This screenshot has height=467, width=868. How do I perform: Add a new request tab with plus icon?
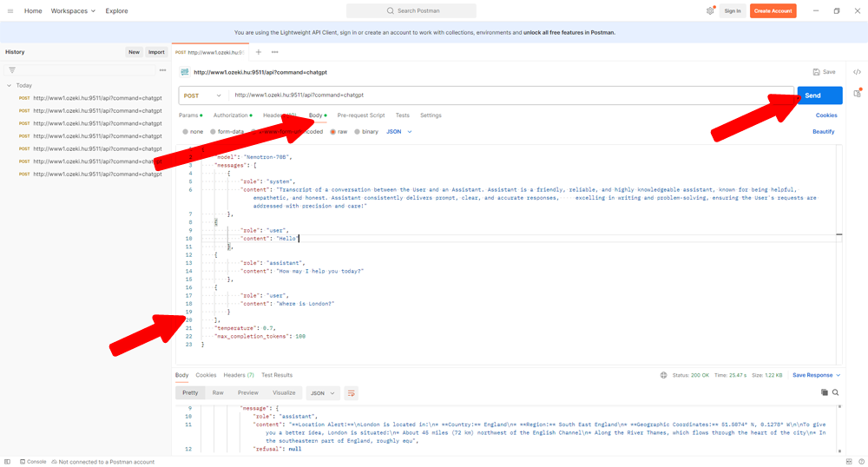(258, 52)
